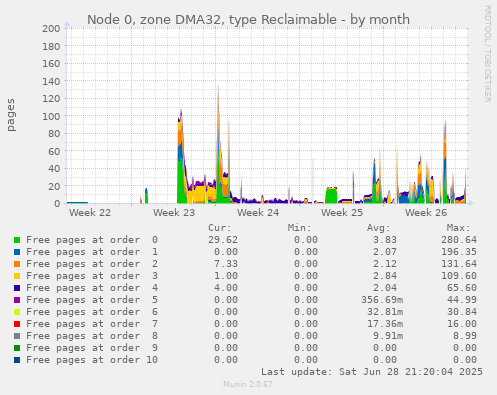Viewport: 497px width, 395px height.
Task: Click the magenta order 5 legend swatch
Action: [x=17, y=300]
